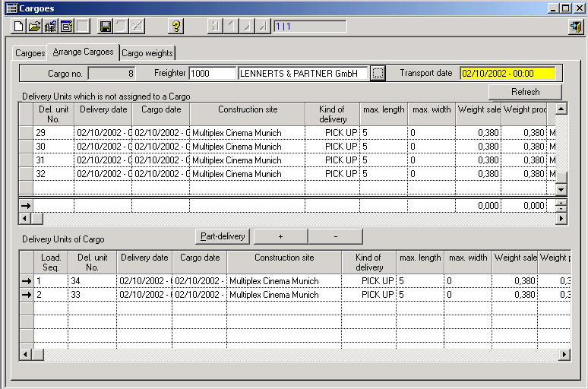Open the Freighter lookup browse button
This screenshot has height=389, width=588.
(378, 74)
